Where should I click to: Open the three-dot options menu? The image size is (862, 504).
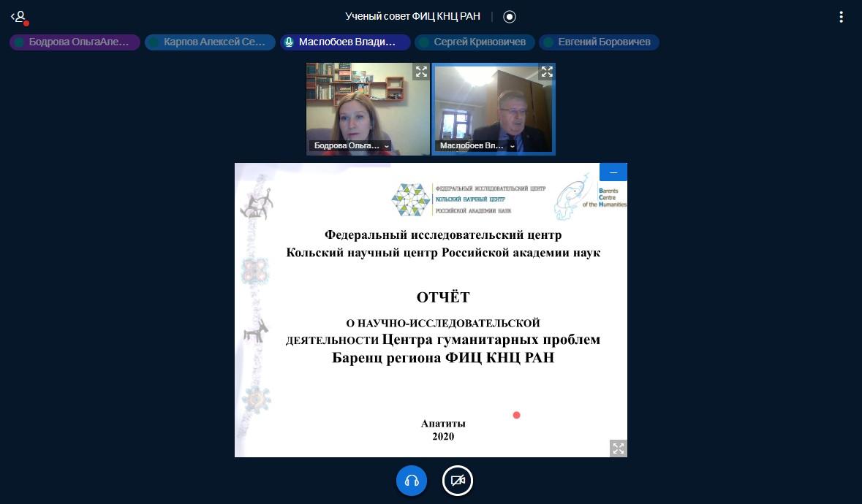tap(841, 17)
